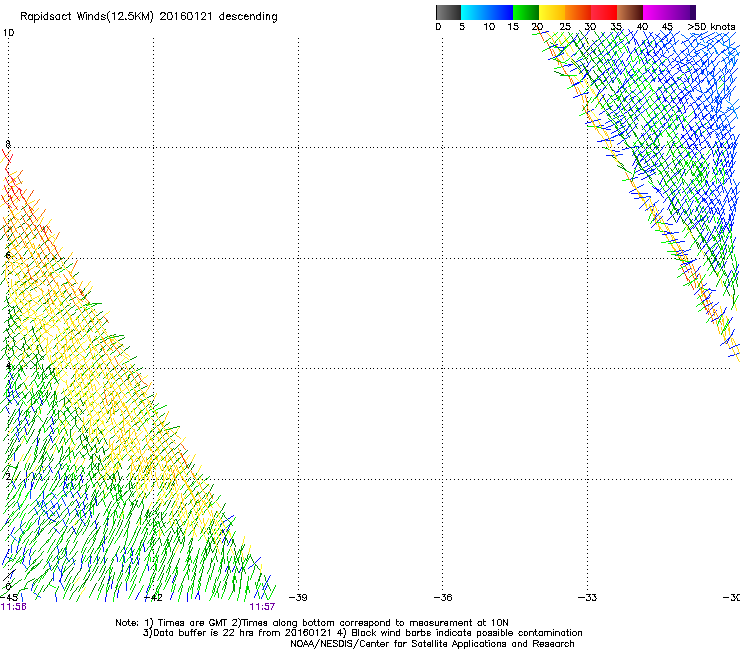The width and height of the screenshot is (740, 650).
Task: Click the '2' latitude axis label
Action: pos(8,477)
